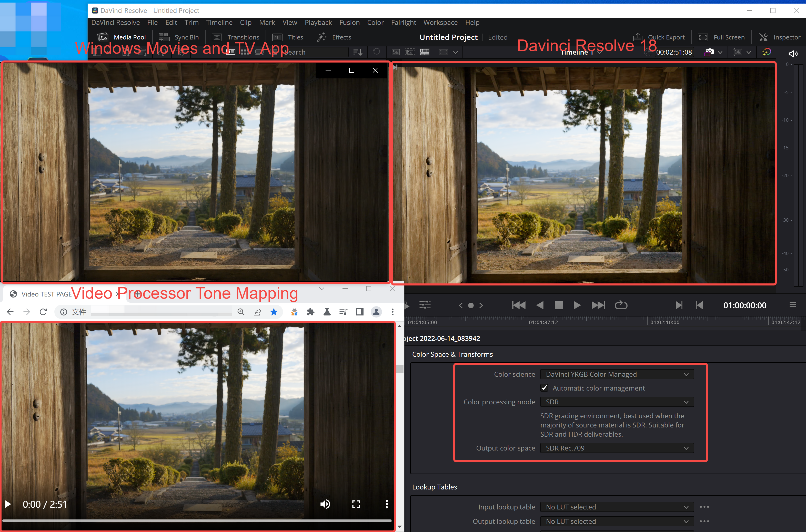The width and height of the screenshot is (806, 532).
Task: Click the Quick Export button
Action: point(659,37)
